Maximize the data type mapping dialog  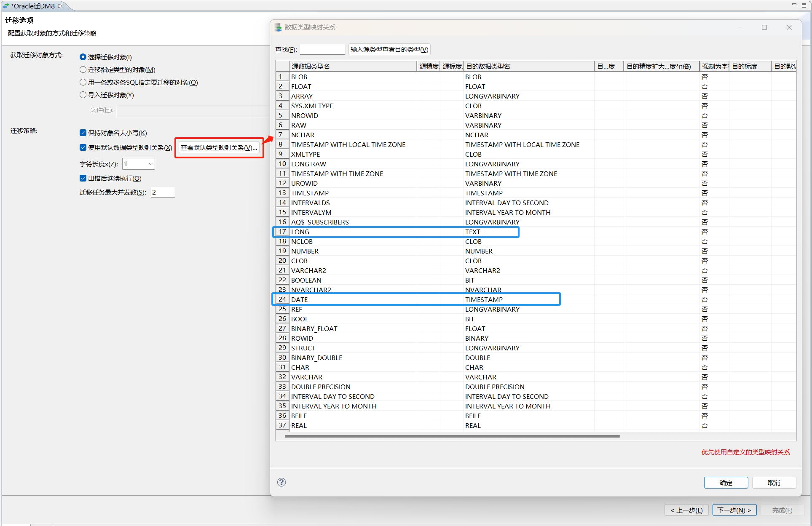tap(764, 27)
